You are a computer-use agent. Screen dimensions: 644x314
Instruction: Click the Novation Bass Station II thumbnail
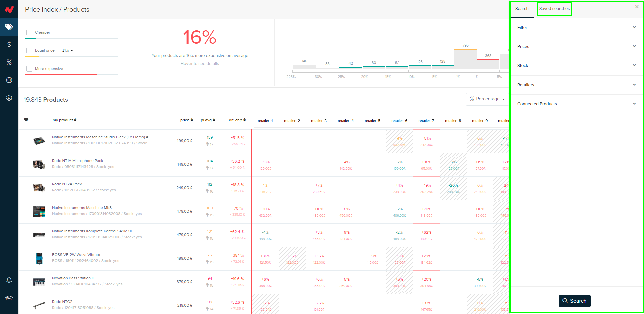click(x=39, y=282)
